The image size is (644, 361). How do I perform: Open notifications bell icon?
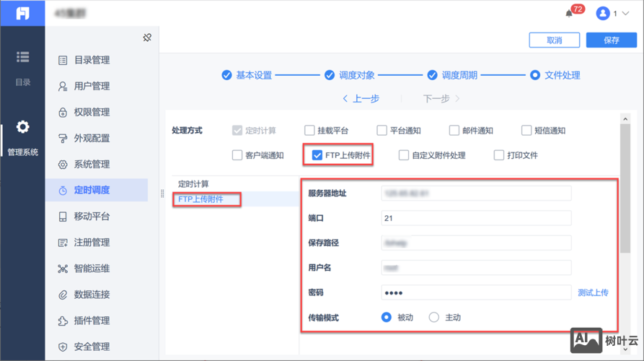(569, 14)
